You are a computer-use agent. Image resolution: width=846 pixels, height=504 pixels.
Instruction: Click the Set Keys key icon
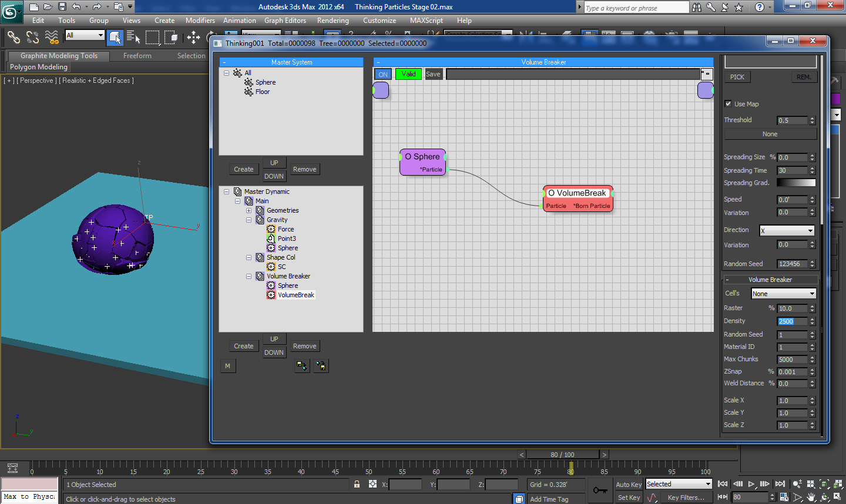coord(600,490)
